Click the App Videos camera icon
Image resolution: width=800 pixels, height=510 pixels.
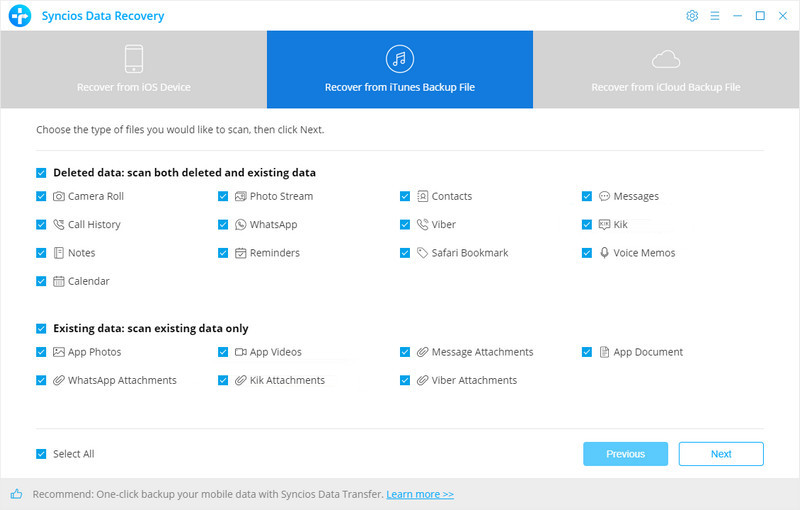[240, 352]
